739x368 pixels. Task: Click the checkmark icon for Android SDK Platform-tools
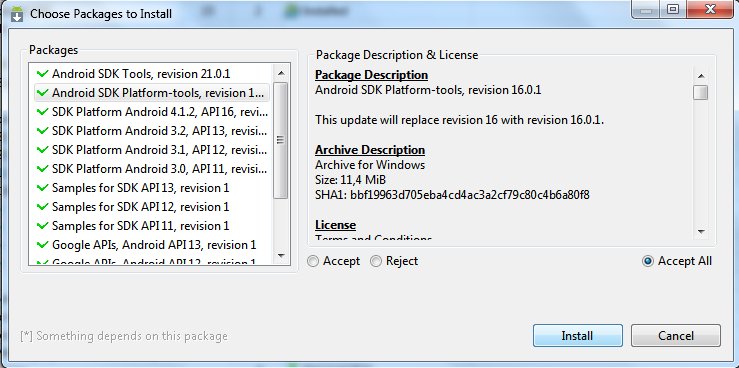[43, 93]
